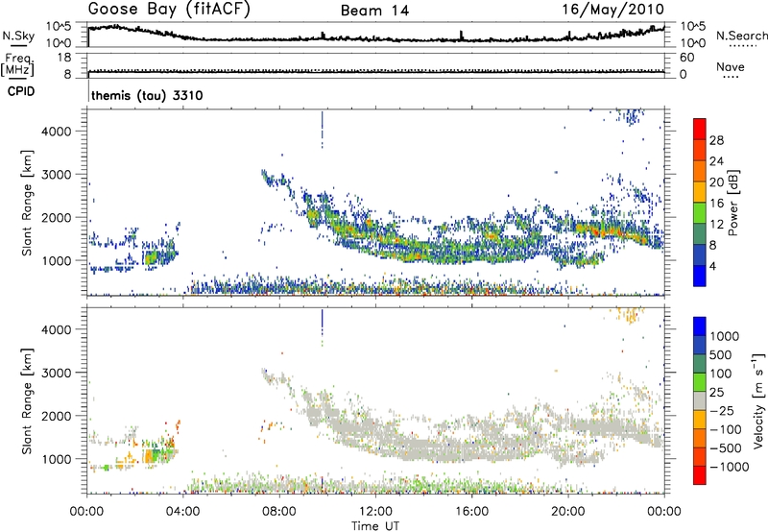Click the 'N.Sky' label
768x532 pixels.
click(x=18, y=36)
